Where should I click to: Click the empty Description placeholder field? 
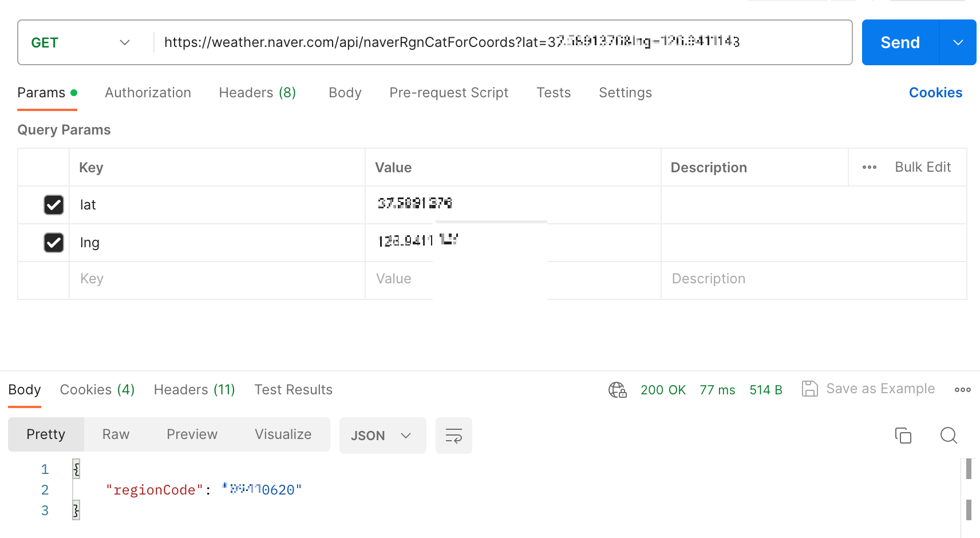(x=814, y=279)
